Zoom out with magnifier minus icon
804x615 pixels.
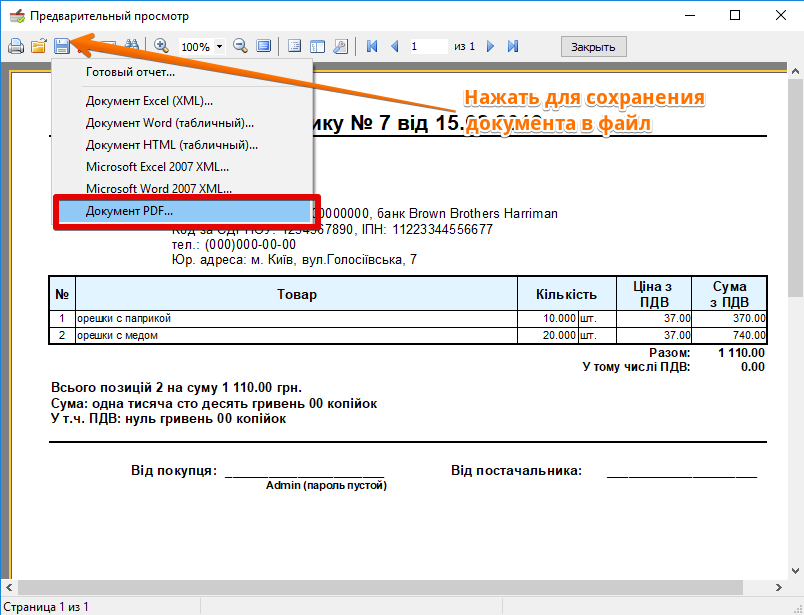(x=240, y=46)
